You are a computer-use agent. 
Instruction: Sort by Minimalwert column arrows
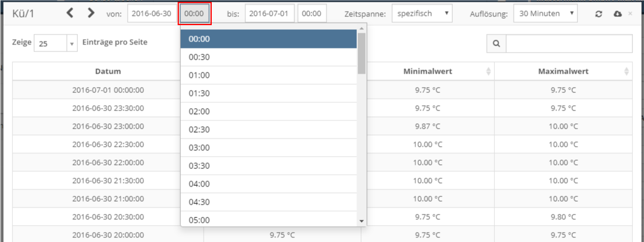[x=488, y=71]
